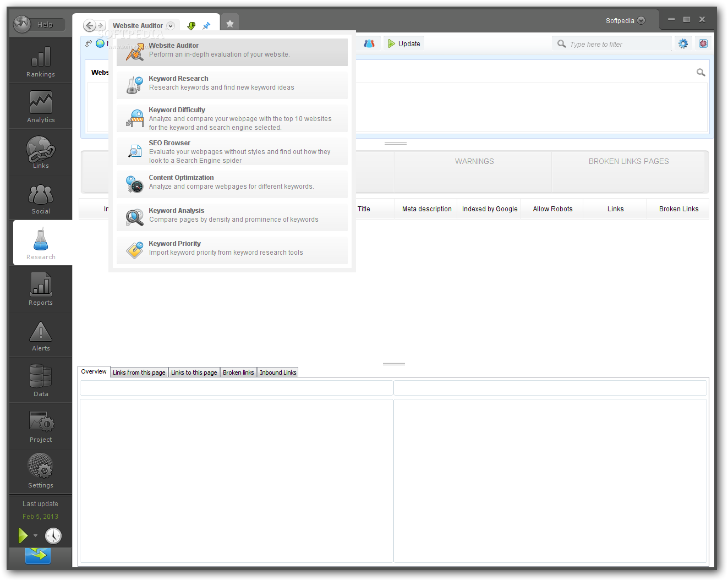
Task: Sort by Allow Robots column
Action: tap(552, 209)
